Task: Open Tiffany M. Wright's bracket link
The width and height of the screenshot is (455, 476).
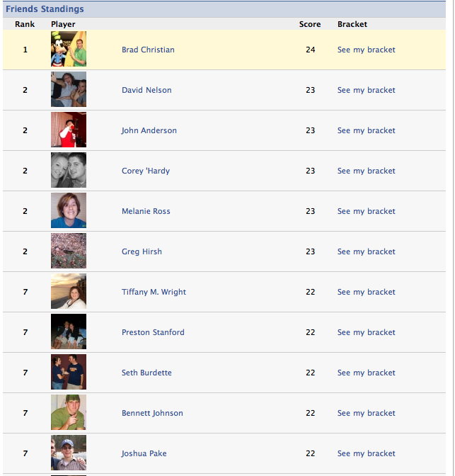Action: [366, 292]
